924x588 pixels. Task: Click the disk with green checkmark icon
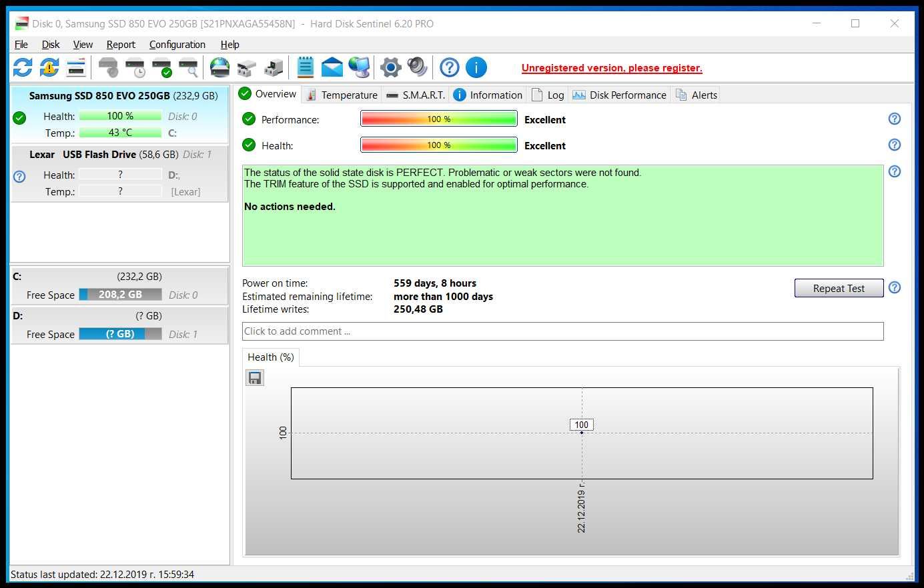(x=161, y=67)
